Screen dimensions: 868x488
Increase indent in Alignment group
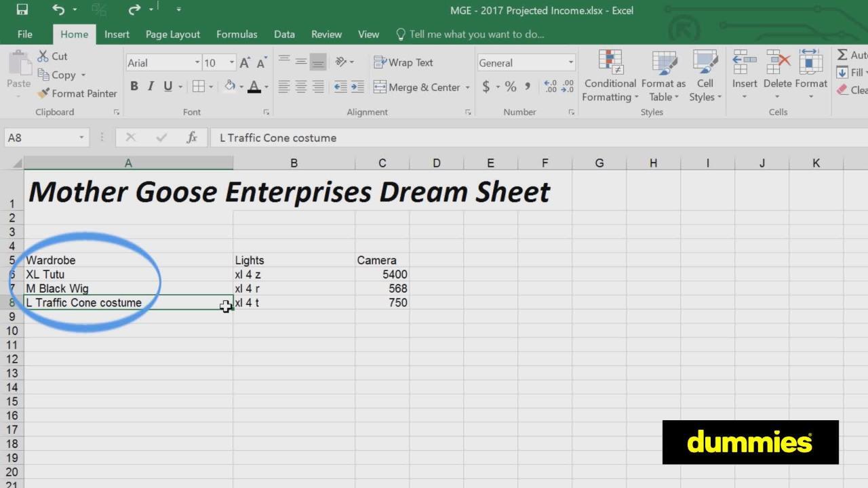click(357, 87)
